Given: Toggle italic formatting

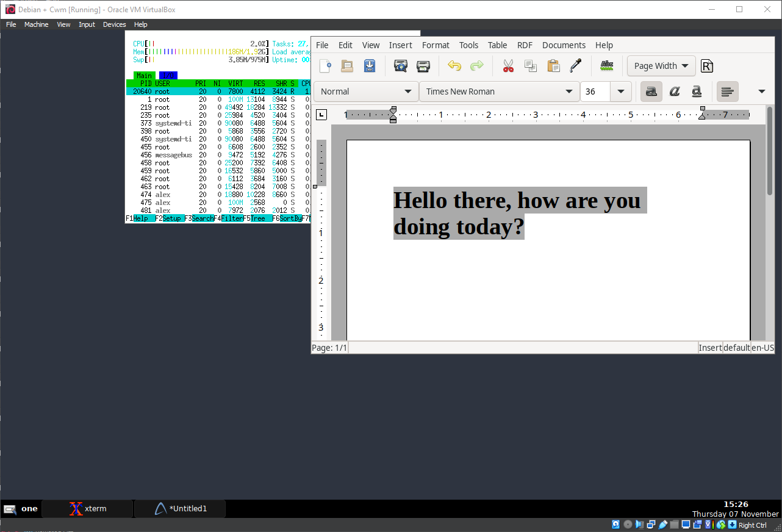Looking at the screenshot, I should click(674, 92).
